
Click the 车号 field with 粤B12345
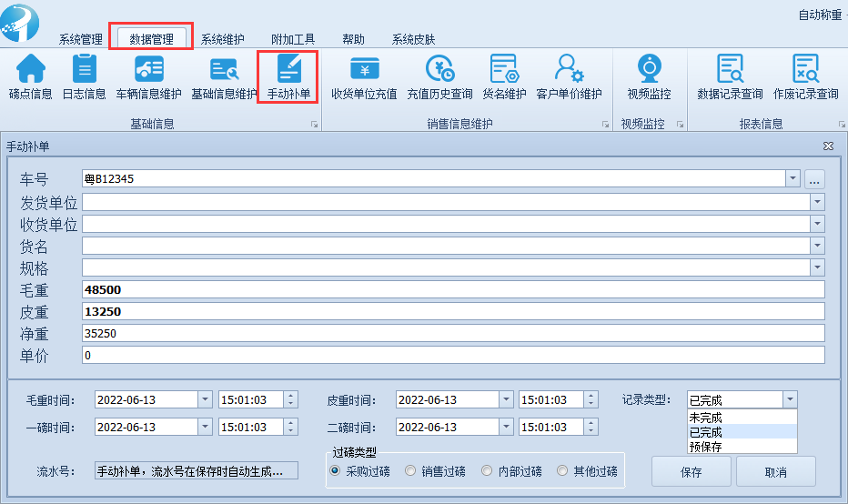434,178
